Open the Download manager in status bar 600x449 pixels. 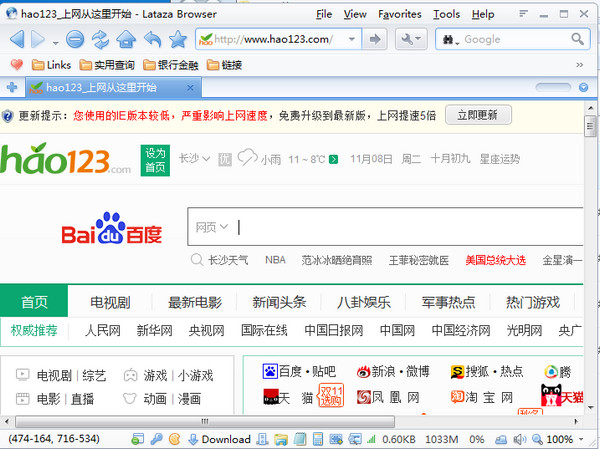[219, 439]
